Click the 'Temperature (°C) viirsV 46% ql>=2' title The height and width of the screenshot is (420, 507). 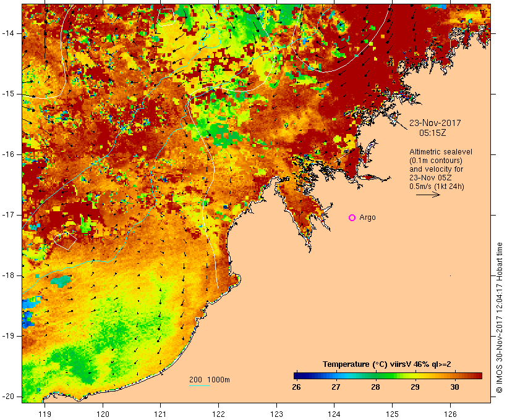[x=386, y=364]
